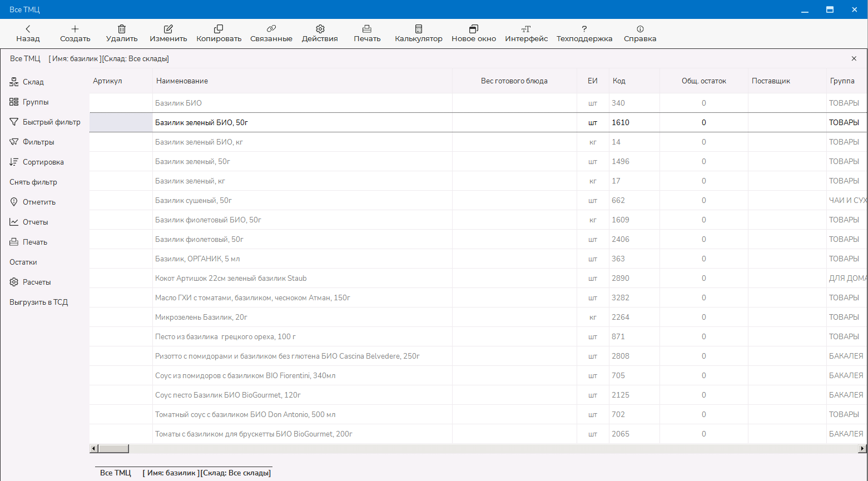The height and width of the screenshot is (481, 868).
Task: Create a new item with Создать
Action: pos(75,33)
